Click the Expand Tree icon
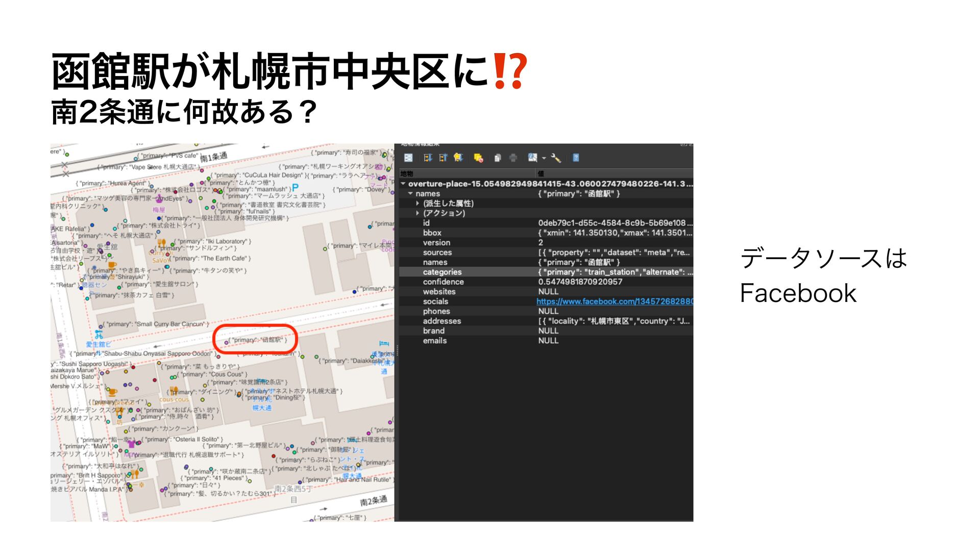Viewport: 980px width, 551px height. point(428,158)
